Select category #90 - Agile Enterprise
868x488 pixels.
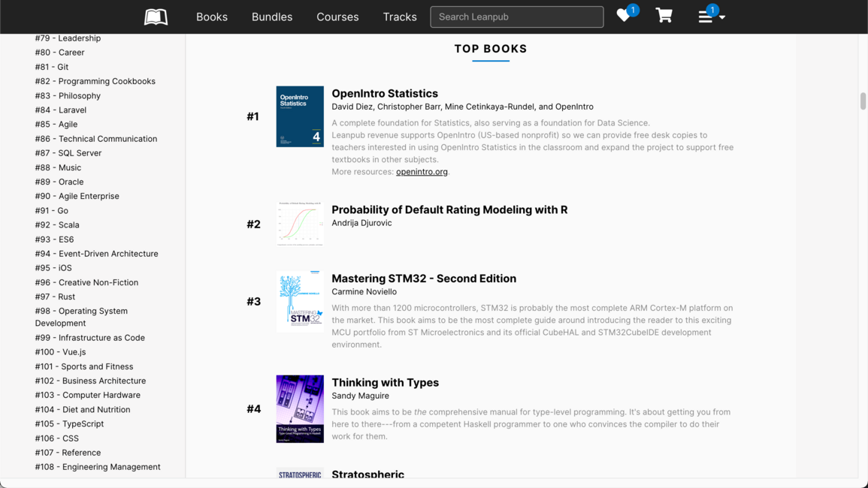77,197
